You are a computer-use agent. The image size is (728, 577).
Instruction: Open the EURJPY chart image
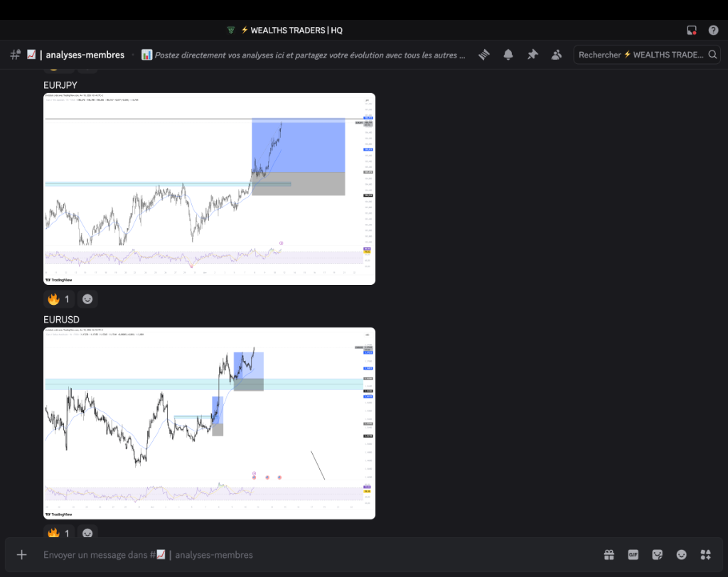(x=210, y=189)
